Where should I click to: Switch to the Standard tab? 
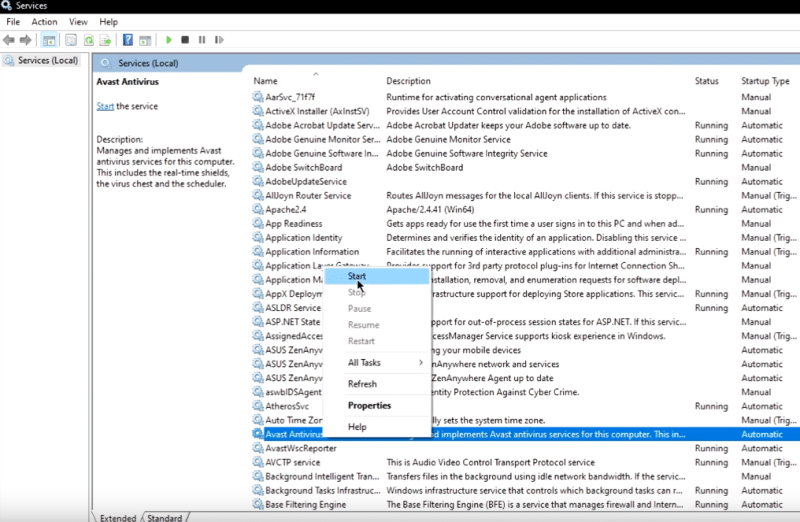click(x=164, y=517)
